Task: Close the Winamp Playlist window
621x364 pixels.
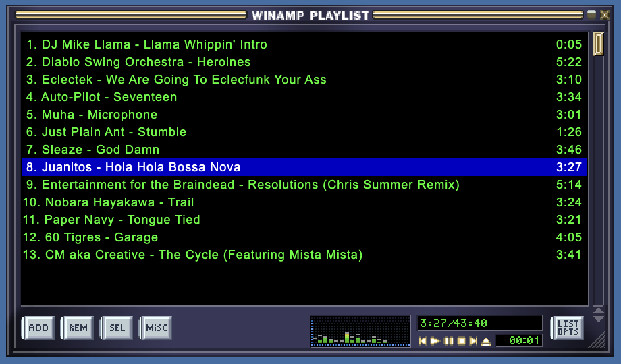Action: (x=605, y=15)
